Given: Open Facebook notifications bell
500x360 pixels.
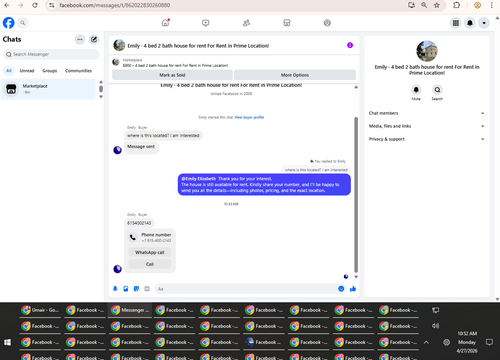Looking at the screenshot, I should 470,23.
